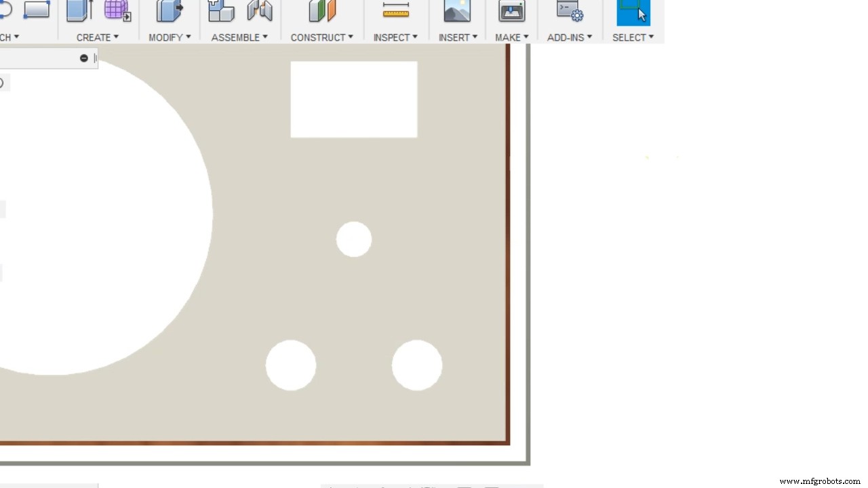Expand the CREATE dropdown menu

(98, 37)
